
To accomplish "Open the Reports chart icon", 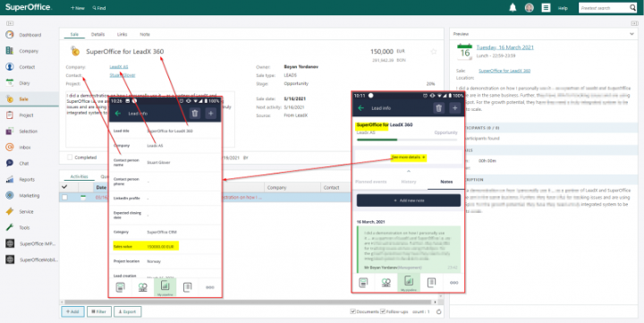I will pos(10,180).
